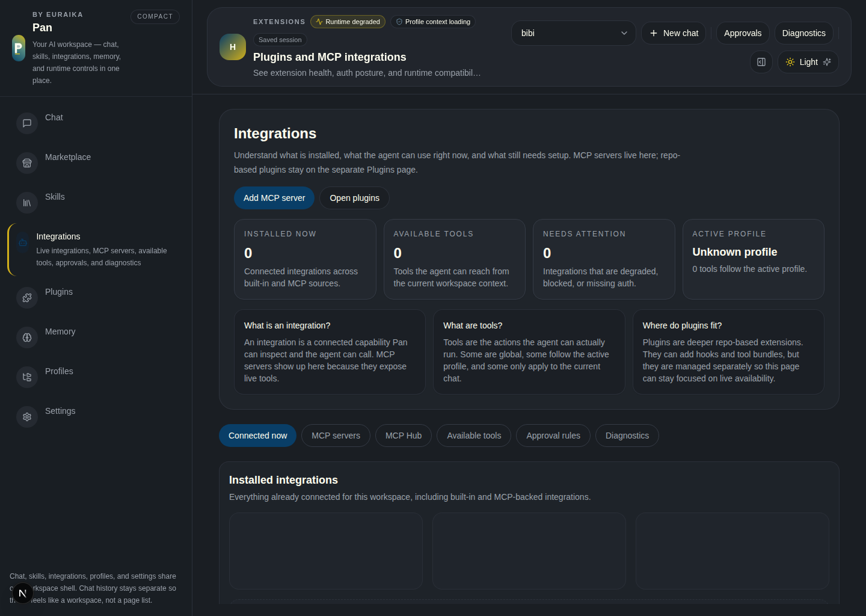Open the Plugins puzzle piece icon
Screen dimensions: 866x616
[27, 298]
